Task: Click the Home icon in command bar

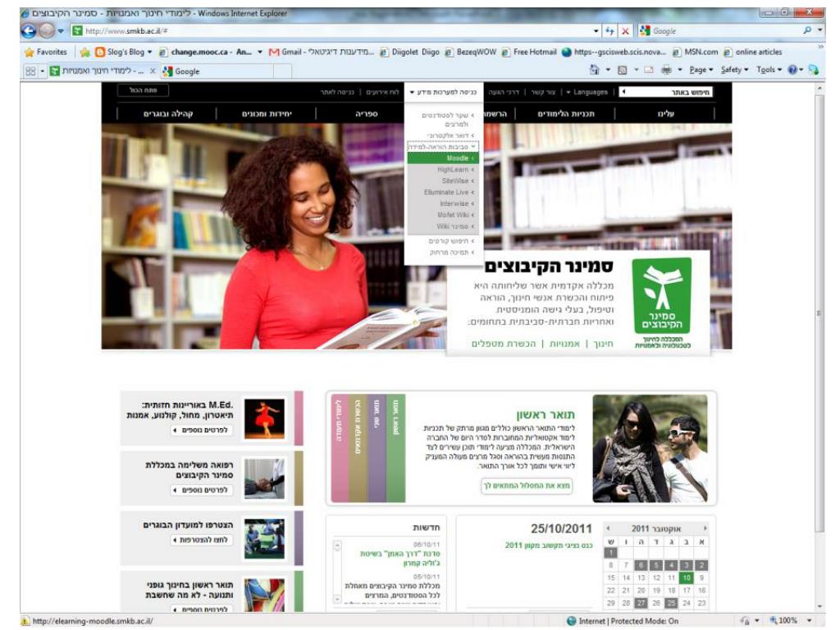Action: [x=594, y=70]
